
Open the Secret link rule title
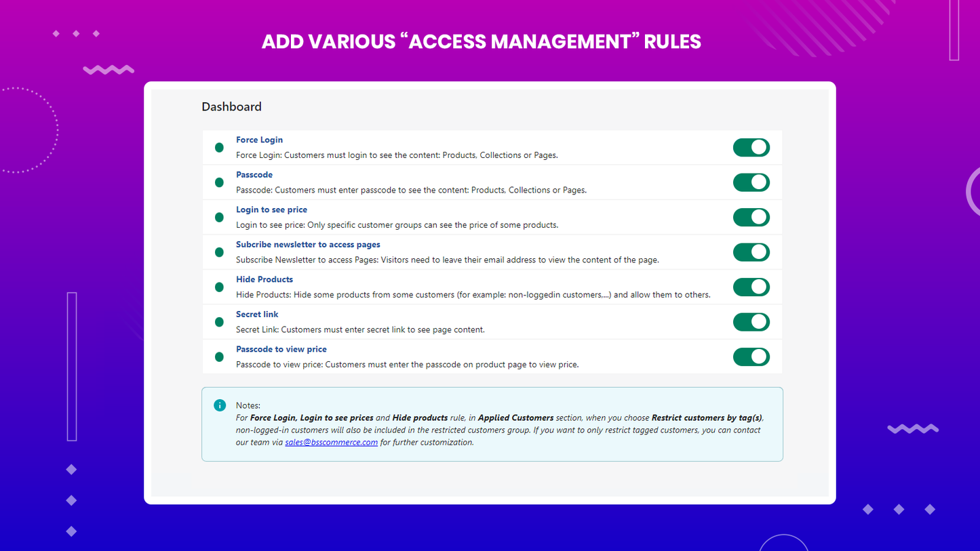tap(257, 314)
